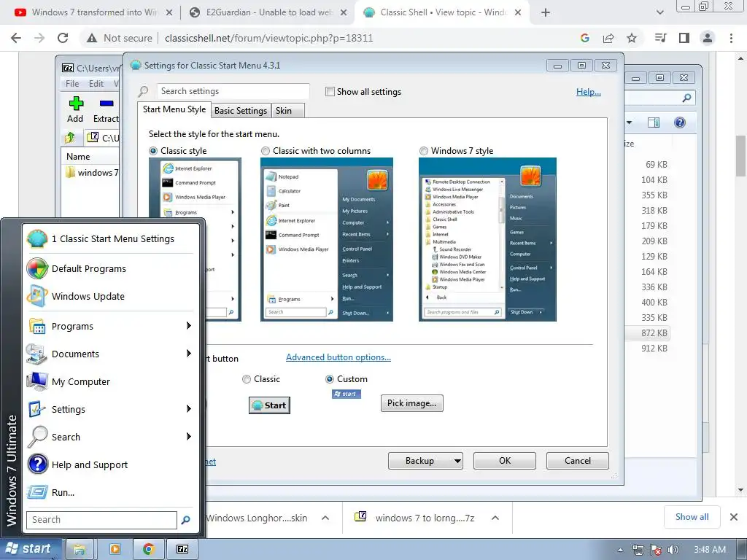Open Chrome profile avatar icon

click(708, 38)
